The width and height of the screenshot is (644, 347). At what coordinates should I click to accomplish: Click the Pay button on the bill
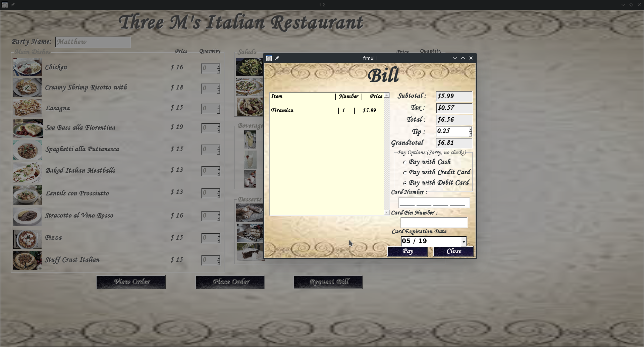(408, 251)
